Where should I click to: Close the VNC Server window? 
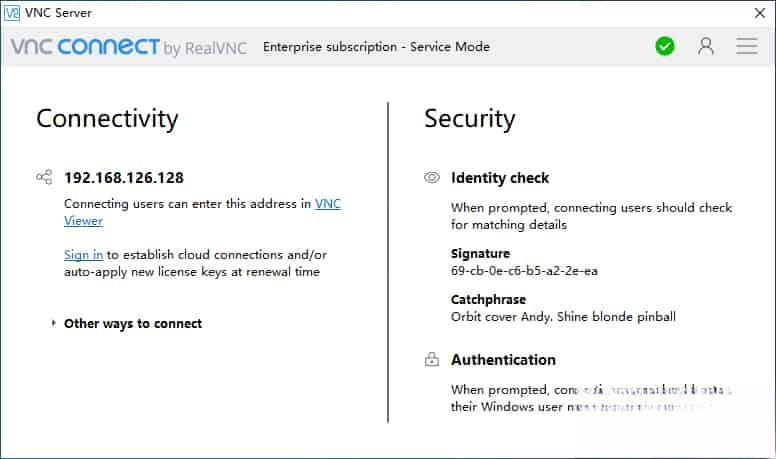[760, 13]
